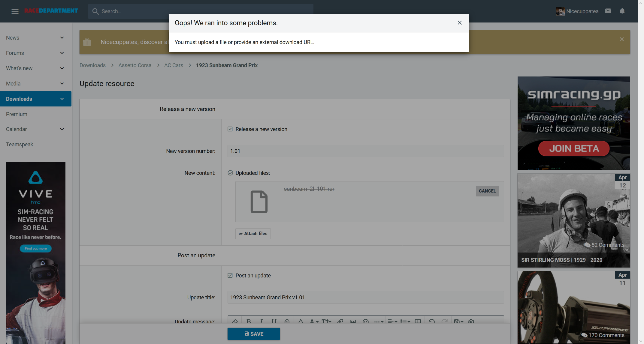Expand the Downloads sidebar chevron
This screenshot has height=344, width=644.
tap(62, 99)
